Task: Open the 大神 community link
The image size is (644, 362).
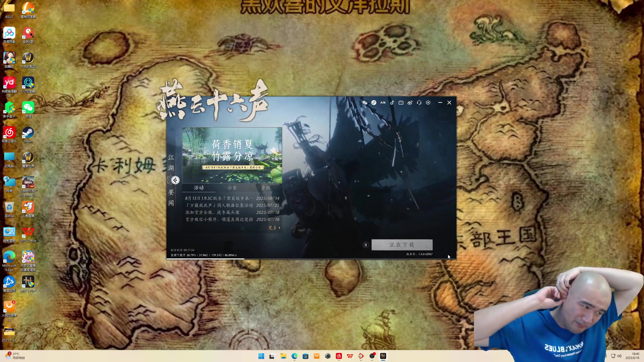Action: coord(383,103)
